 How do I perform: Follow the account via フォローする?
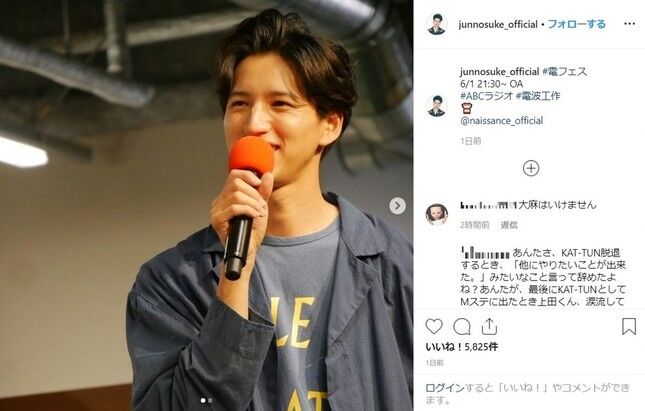[576, 24]
